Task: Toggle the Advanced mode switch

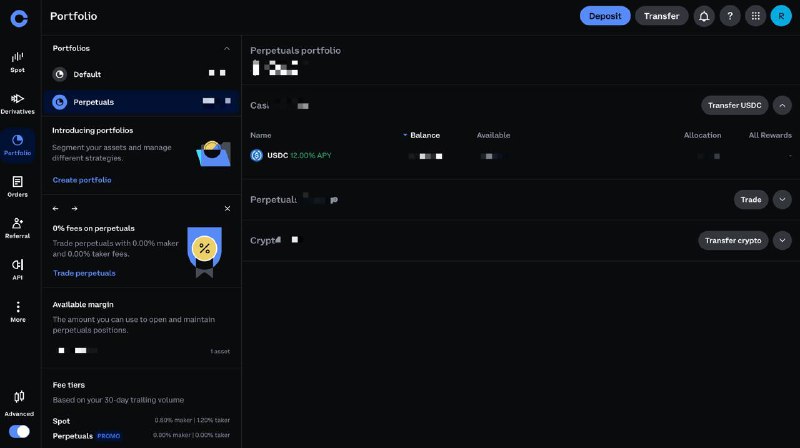Action: pos(19,432)
